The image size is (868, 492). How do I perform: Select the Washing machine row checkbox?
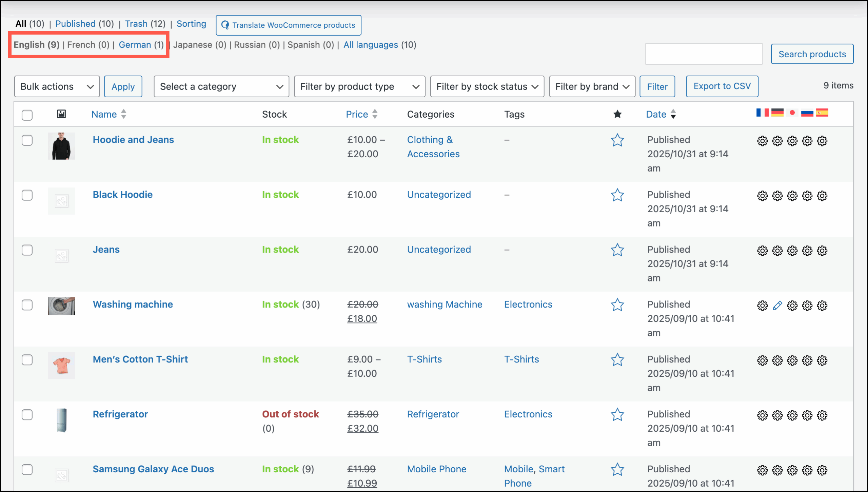click(27, 305)
